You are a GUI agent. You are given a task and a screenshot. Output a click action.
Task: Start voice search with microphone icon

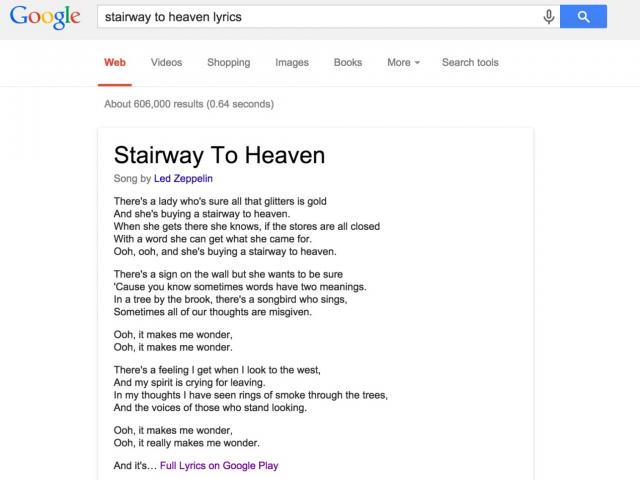(x=549, y=17)
